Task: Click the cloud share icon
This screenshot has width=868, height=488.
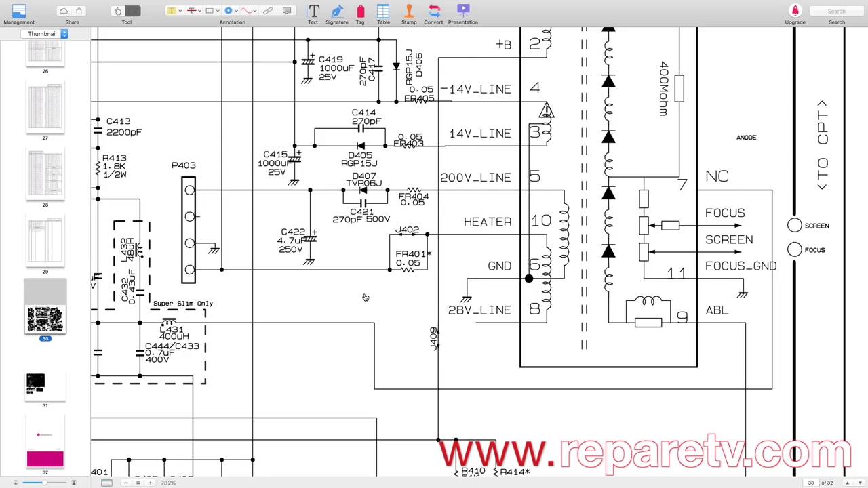Action: (64, 11)
